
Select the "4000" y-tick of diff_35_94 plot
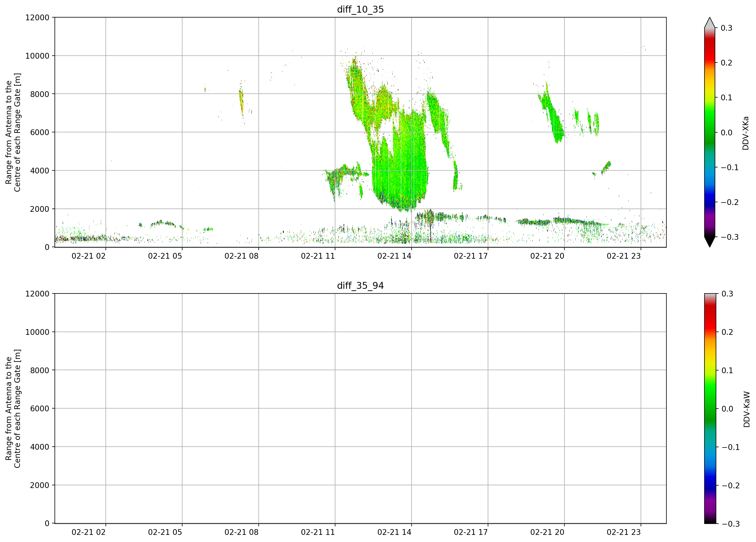tap(40, 447)
